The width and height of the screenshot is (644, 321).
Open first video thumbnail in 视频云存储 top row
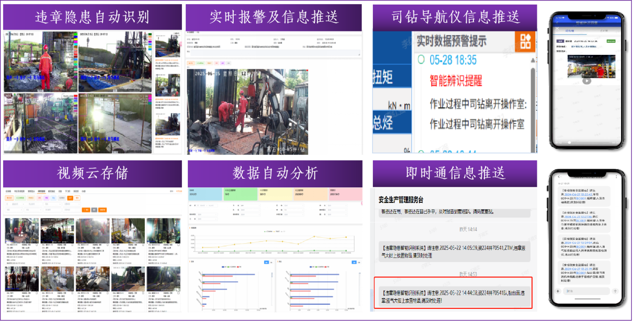pos(21,231)
